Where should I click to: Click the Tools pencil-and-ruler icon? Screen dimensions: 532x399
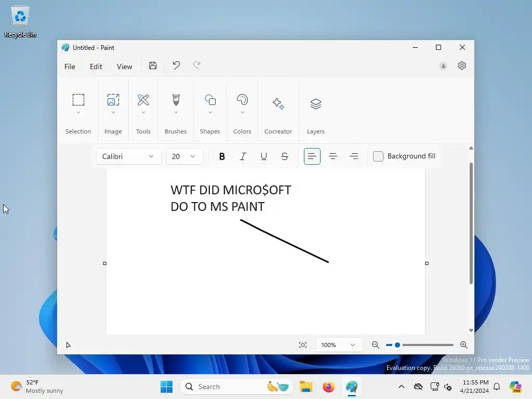[143, 100]
